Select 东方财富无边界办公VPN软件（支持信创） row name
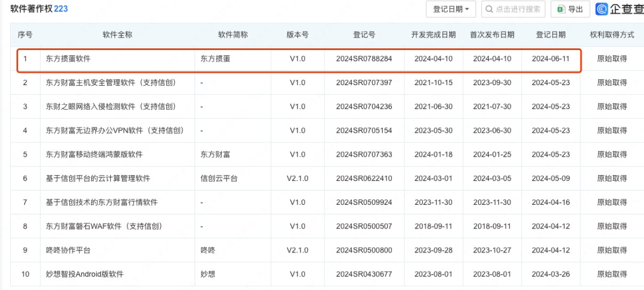Screen dimensions: 644x290 [x=114, y=130]
